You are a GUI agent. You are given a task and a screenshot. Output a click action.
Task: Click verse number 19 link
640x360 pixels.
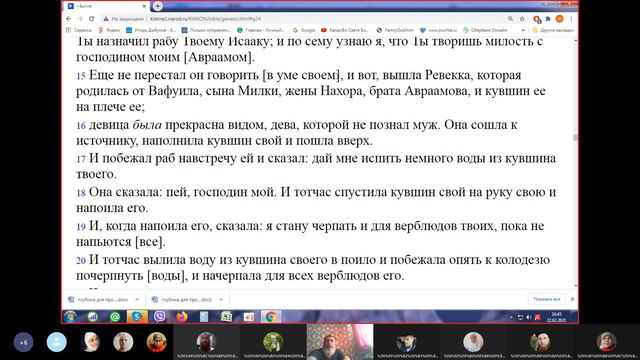81,227
